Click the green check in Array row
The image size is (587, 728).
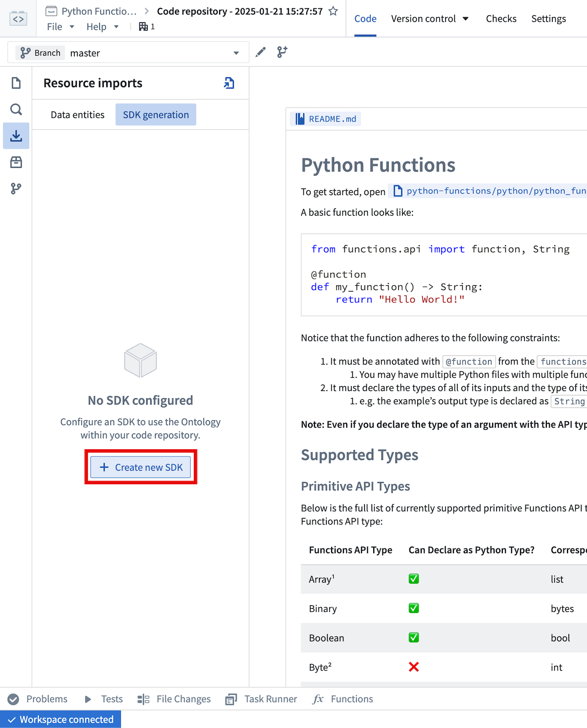414,579
